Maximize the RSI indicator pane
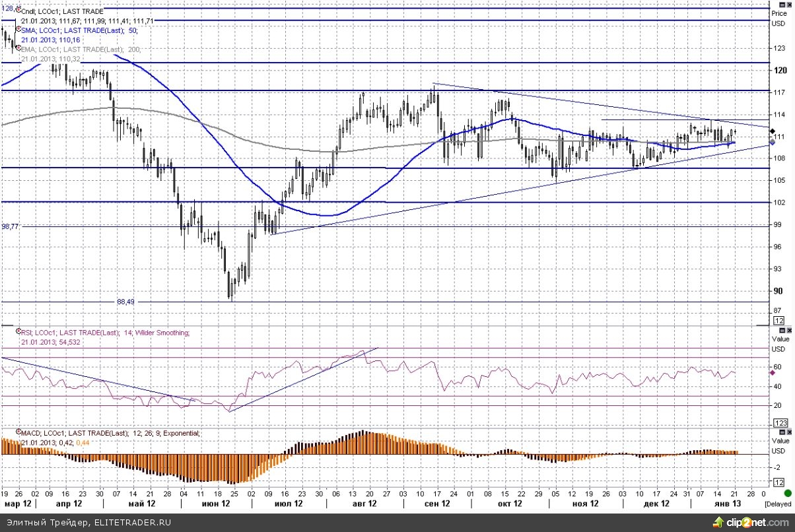 point(782,329)
